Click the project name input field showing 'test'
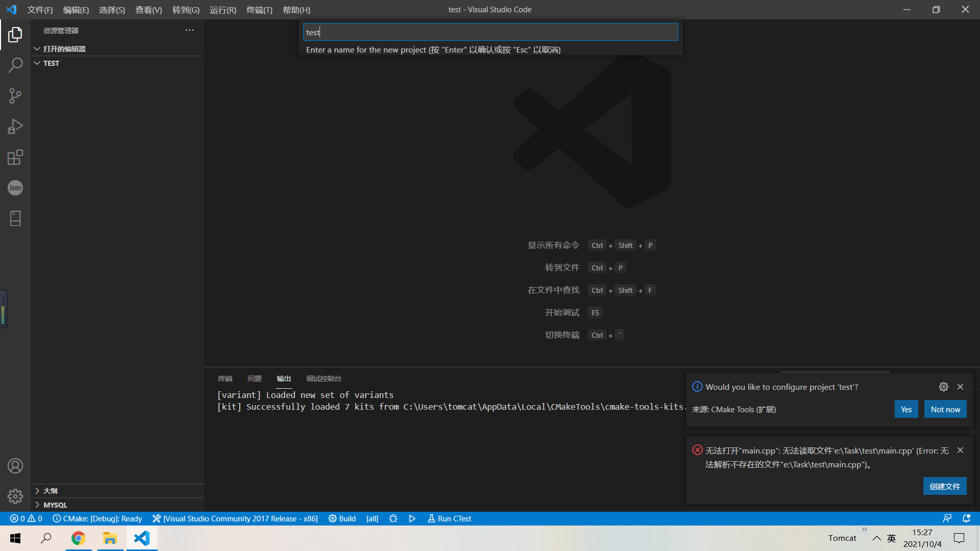This screenshot has height=551, width=980. [490, 32]
